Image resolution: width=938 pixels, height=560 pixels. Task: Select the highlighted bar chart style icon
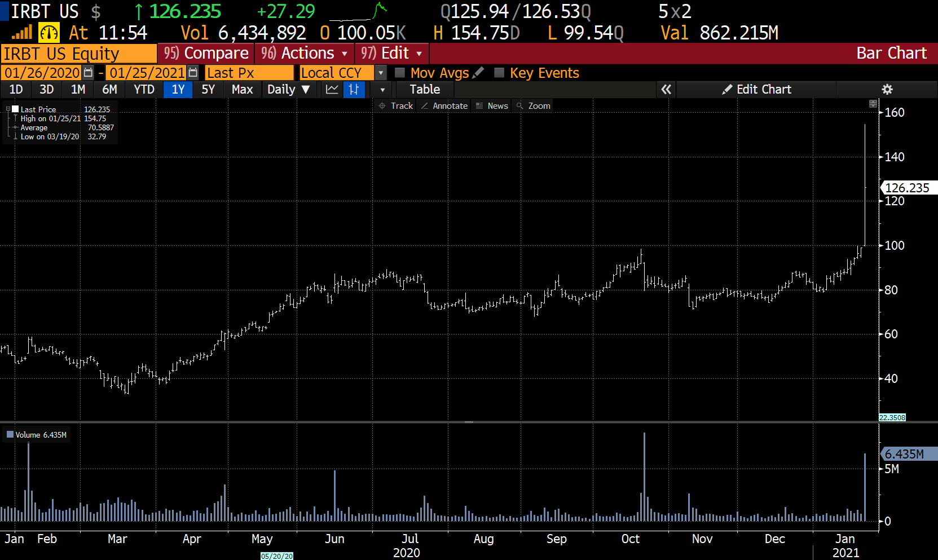(354, 89)
